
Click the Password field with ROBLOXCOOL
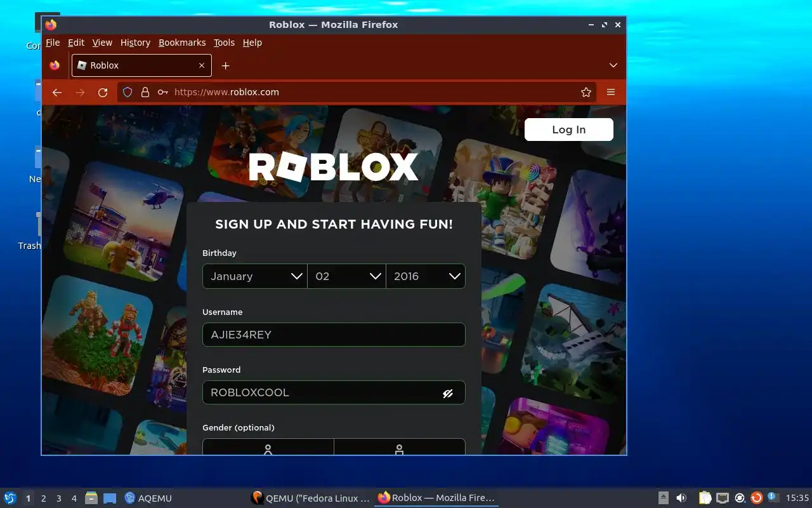click(x=334, y=392)
